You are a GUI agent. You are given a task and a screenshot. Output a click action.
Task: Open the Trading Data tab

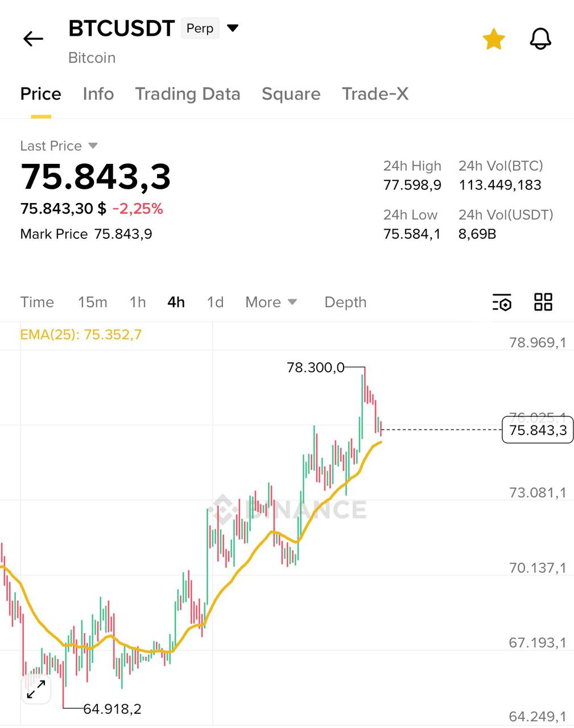pos(188,94)
